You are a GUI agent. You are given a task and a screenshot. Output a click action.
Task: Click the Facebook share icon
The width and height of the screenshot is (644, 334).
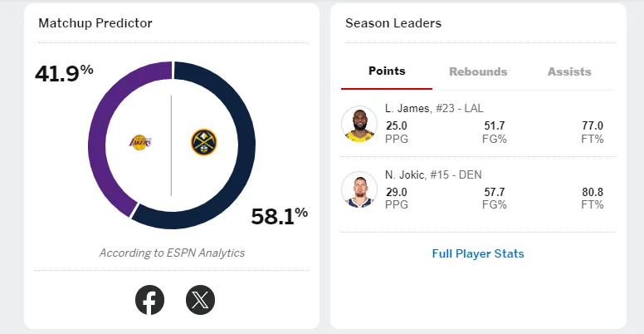click(150, 299)
